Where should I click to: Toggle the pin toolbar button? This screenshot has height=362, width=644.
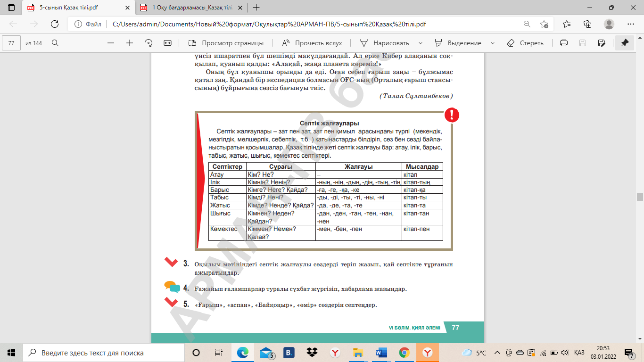tap(625, 43)
